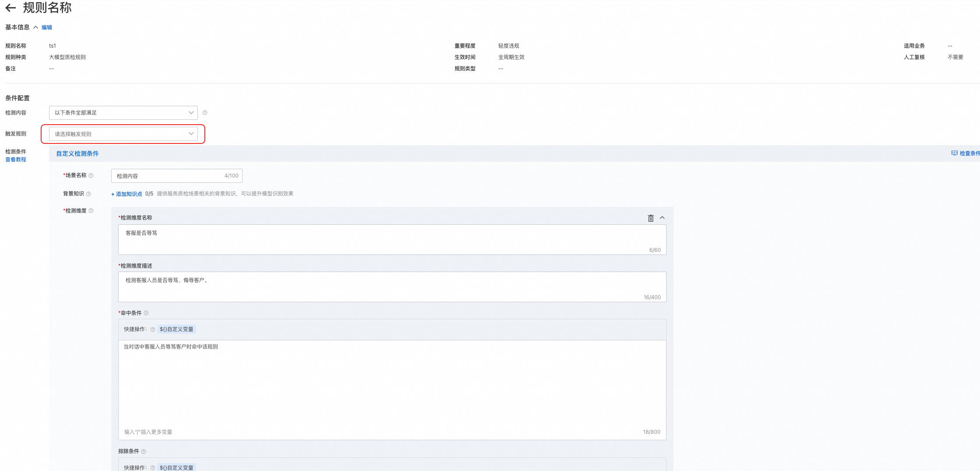Screen dimensions: 980x471
Task: Click the 添加知识点 link
Action: 126,194
